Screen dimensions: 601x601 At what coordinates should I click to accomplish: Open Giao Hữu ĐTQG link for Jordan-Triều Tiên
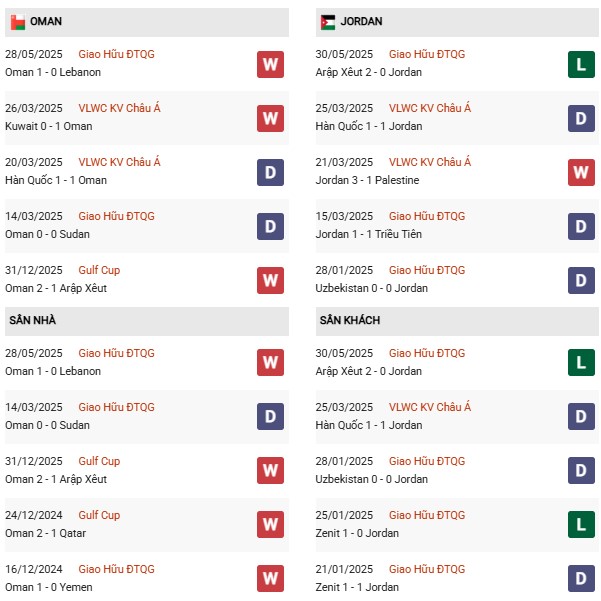tap(427, 216)
